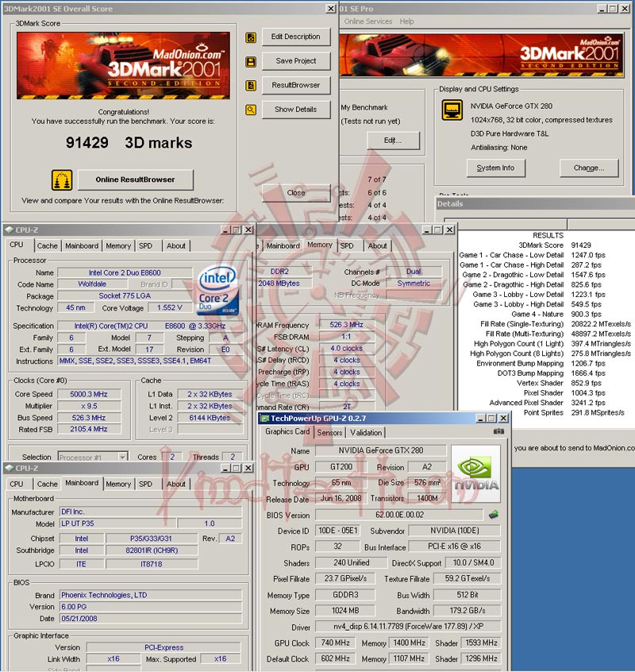This screenshot has height=672, width=635.
Task: Click the Edit Description button
Action: (296, 37)
